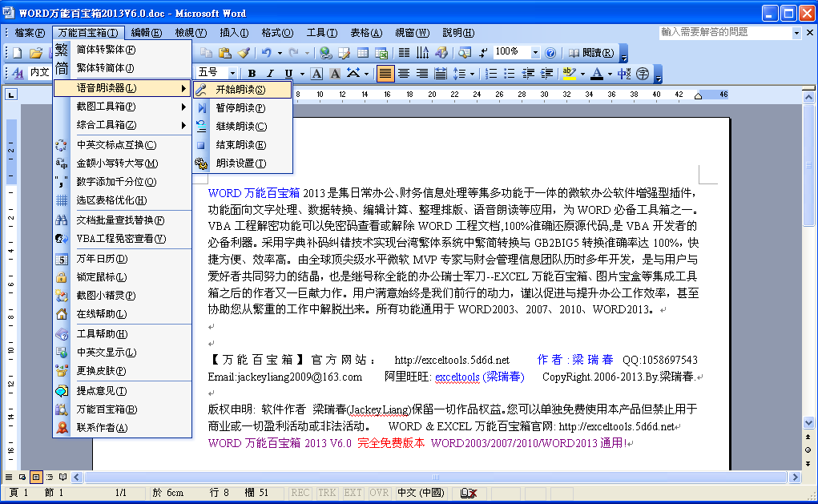Choose 万年日历 menu item

[123, 259]
